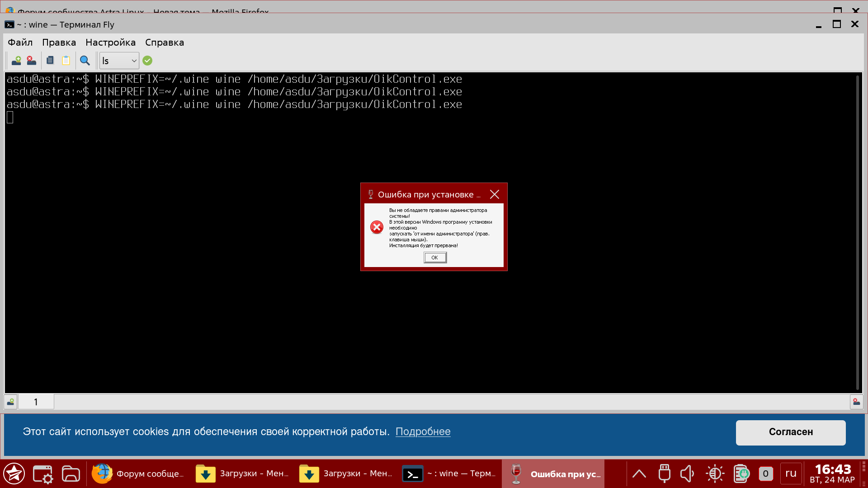Follow the Подробнее cookies link
The width and height of the screenshot is (868, 488).
pos(423,432)
